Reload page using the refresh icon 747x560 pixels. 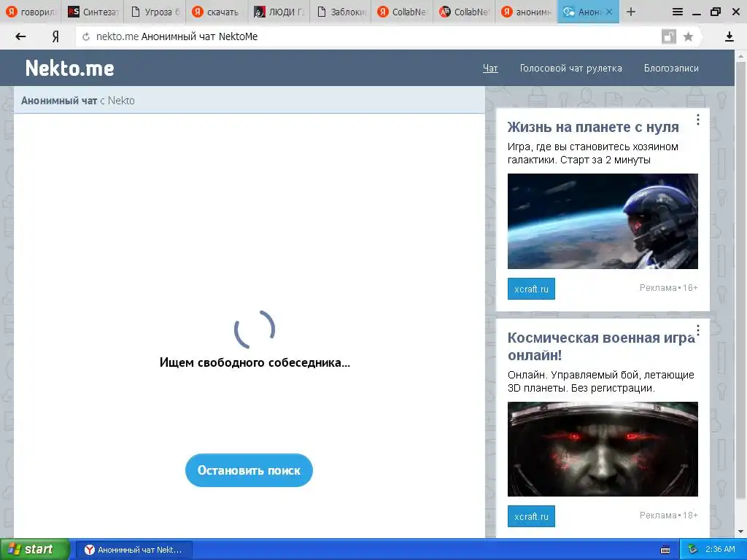[x=86, y=36]
